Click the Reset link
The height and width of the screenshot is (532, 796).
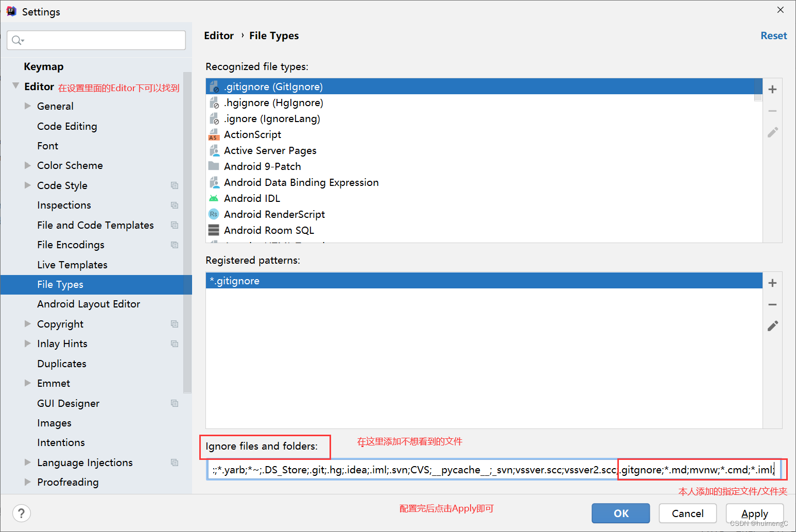pyautogui.click(x=774, y=36)
